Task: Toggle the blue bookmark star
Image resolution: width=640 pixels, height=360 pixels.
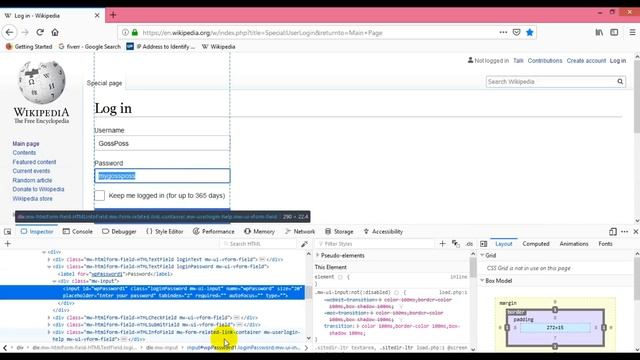Action: [x=530, y=32]
